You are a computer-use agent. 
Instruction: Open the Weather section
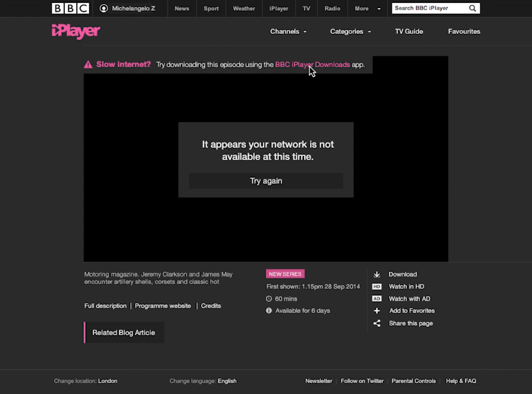244,8
